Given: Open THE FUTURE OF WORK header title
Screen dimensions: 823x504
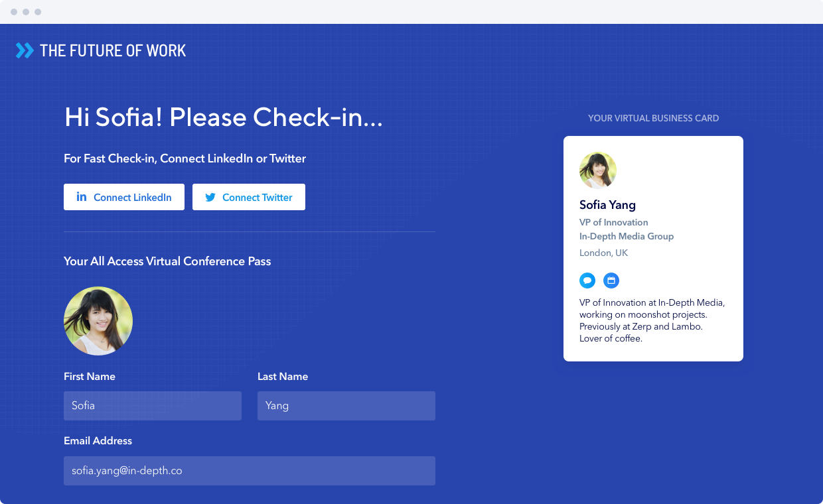Looking at the screenshot, I should [113, 50].
